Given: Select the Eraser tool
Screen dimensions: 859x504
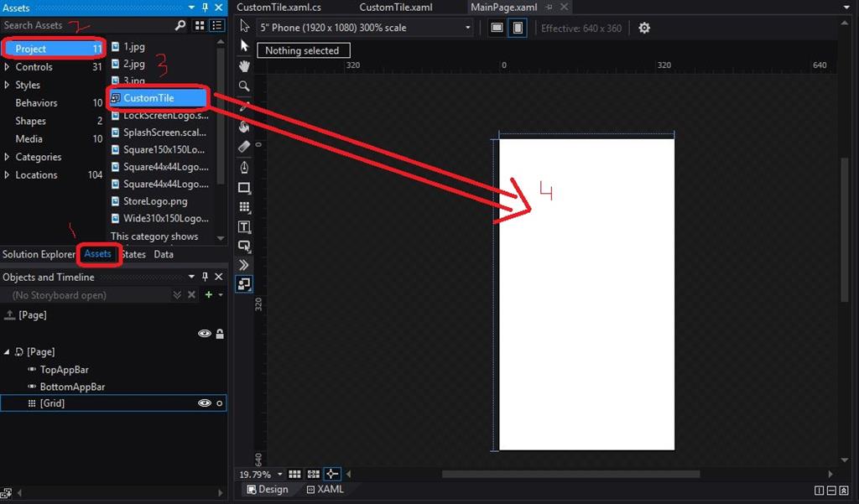Looking at the screenshot, I should tap(244, 147).
